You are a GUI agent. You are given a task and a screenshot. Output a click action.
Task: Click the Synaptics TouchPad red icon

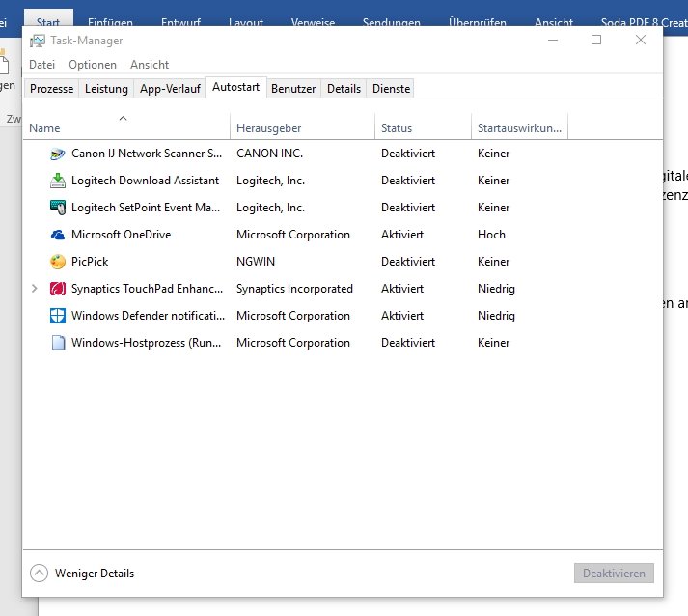click(x=58, y=289)
